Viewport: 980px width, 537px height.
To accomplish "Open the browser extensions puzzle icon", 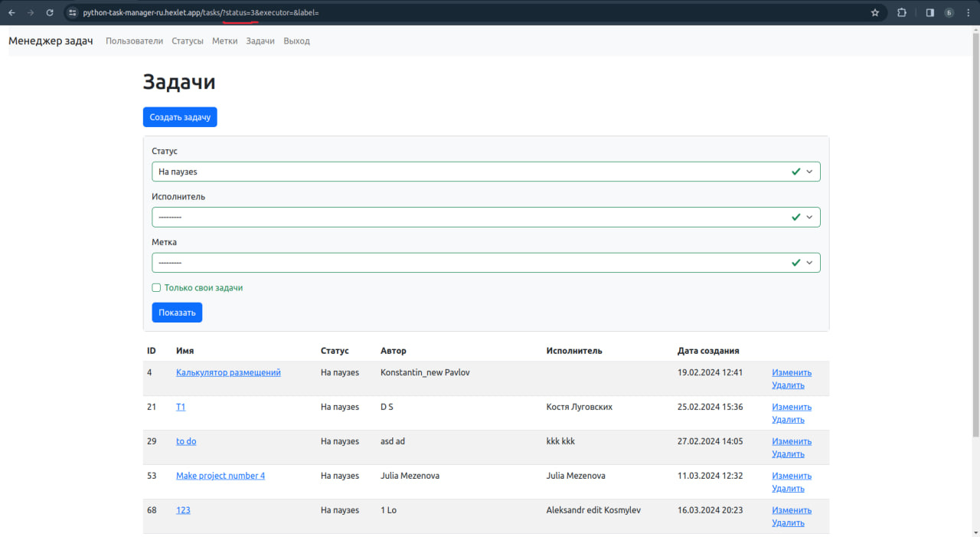I will click(901, 12).
